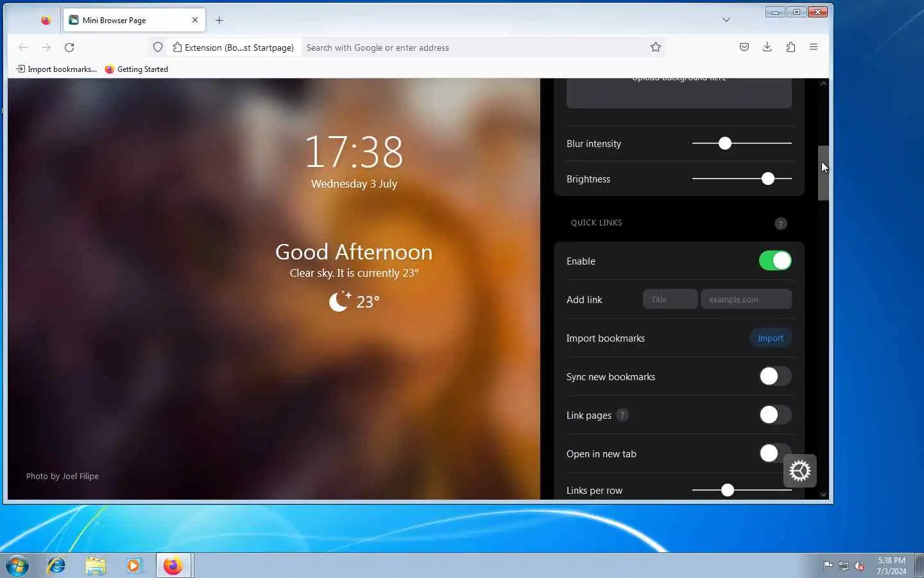Open Windows Explorer folder in taskbar

95,566
